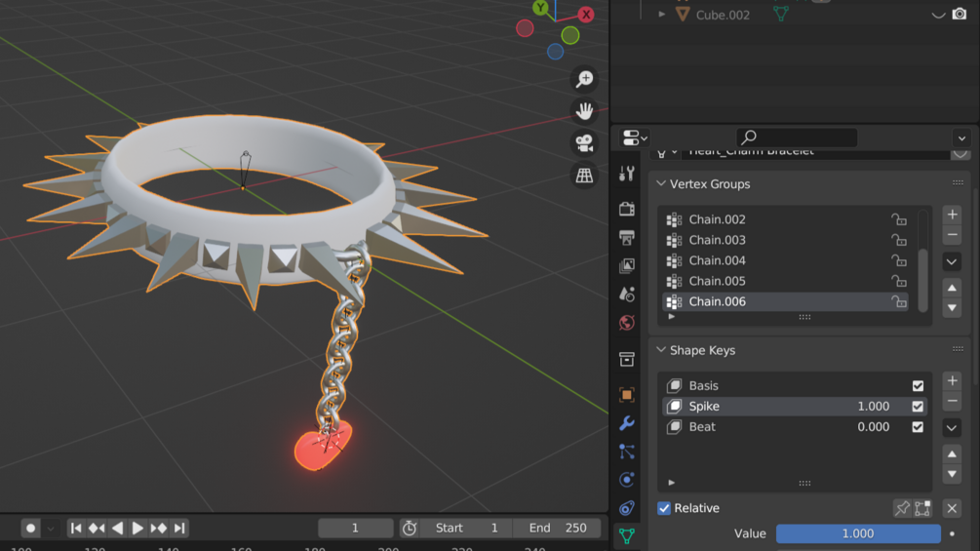The image size is (980, 551).
Task: Click the green negative Y axis circle
Action: [570, 36]
